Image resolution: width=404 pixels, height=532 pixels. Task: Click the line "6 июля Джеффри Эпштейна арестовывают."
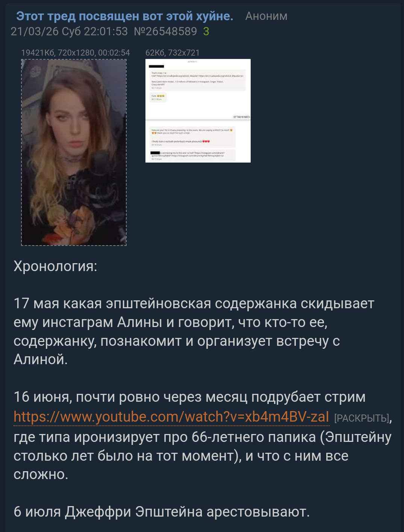(x=162, y=512)
